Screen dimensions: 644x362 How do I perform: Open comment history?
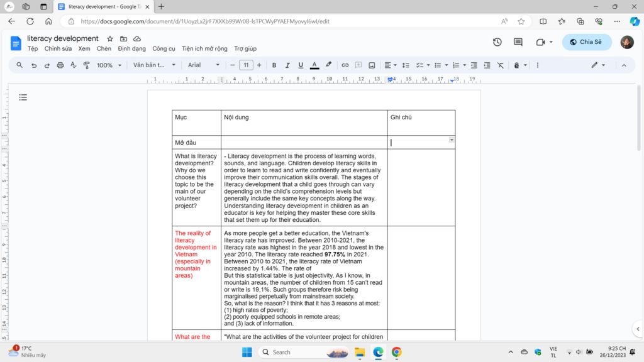518,42
